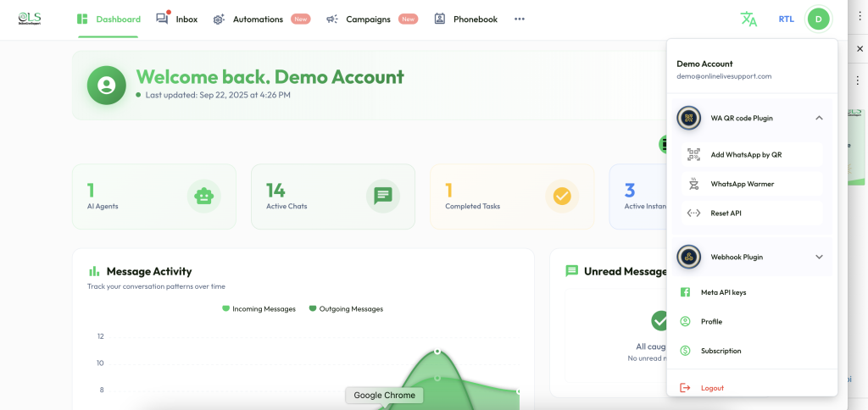868x410 pixels.
Task: Click the WA QR code Plugin icon
Action: [689, 119]
